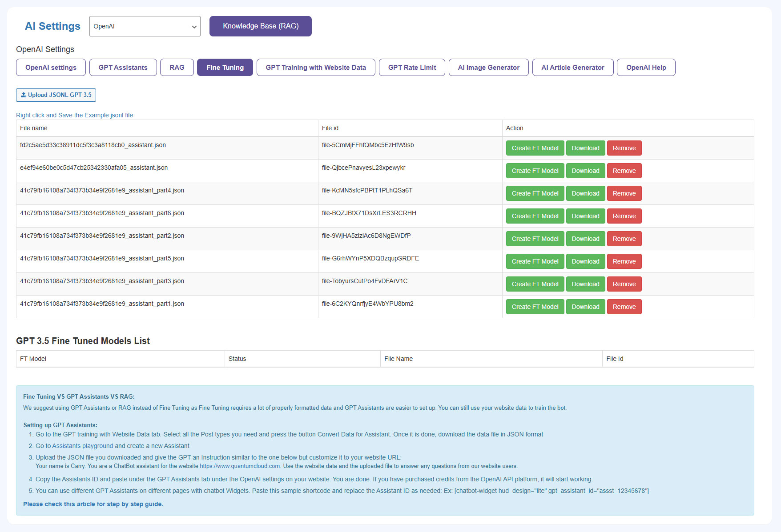Switch to the OpenAI settings tab
Screen dimensions: 781x532
[x=51, y=68]
